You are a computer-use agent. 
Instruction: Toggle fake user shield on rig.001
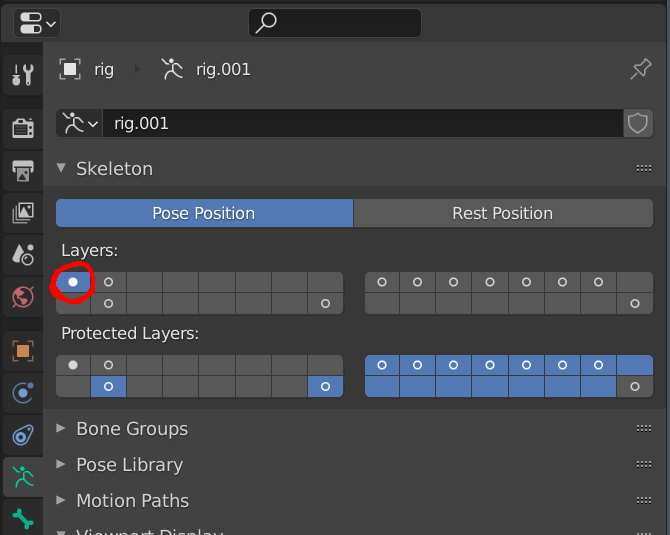(x=638, y=123)
